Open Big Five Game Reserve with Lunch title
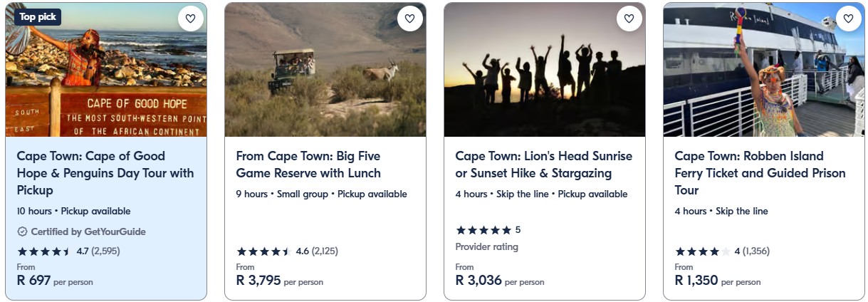The image size is (868, 302). (308, 165)
